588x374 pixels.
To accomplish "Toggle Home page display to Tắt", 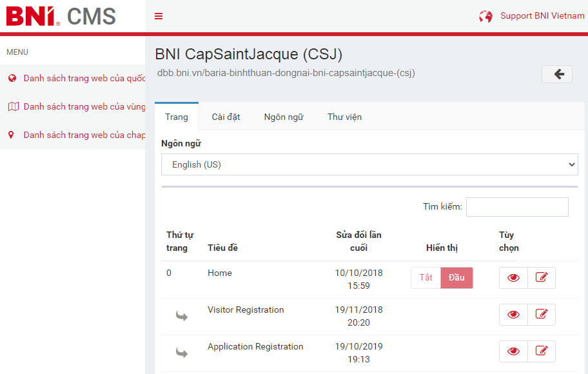I will [x=426, y=277].
